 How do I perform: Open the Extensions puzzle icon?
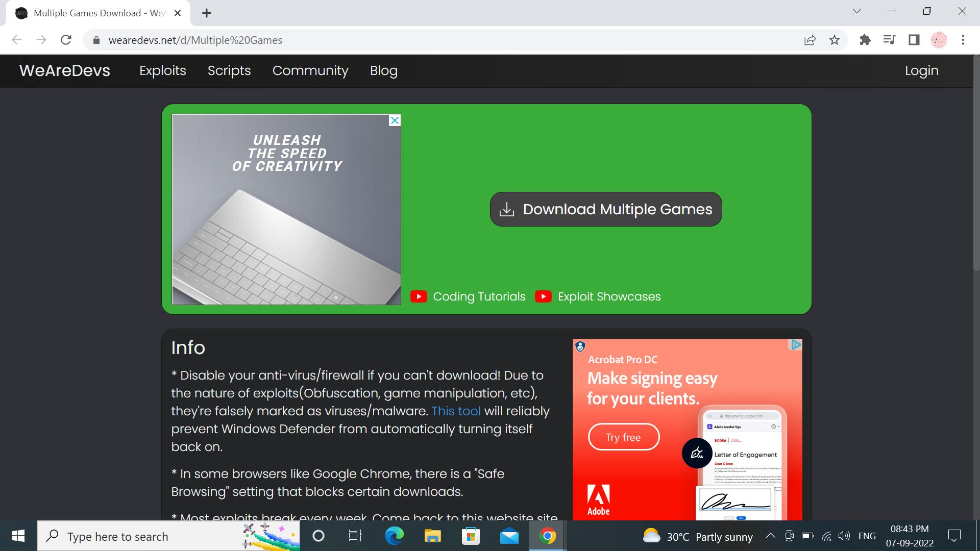pos(865,40)
